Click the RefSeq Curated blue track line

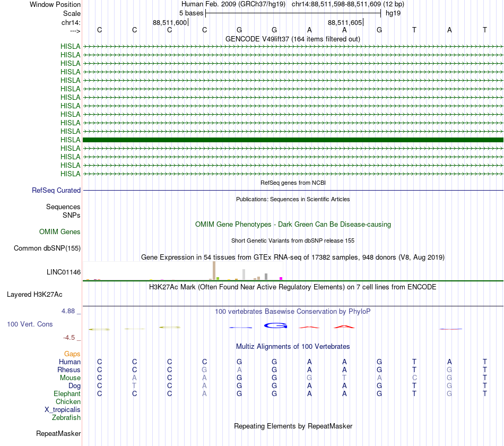[x=293, y=190]
